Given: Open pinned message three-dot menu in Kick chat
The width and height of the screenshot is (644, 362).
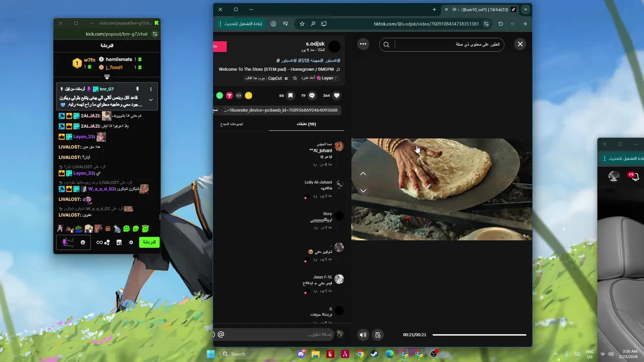Looking at the screenshot, I should point(150,89).
